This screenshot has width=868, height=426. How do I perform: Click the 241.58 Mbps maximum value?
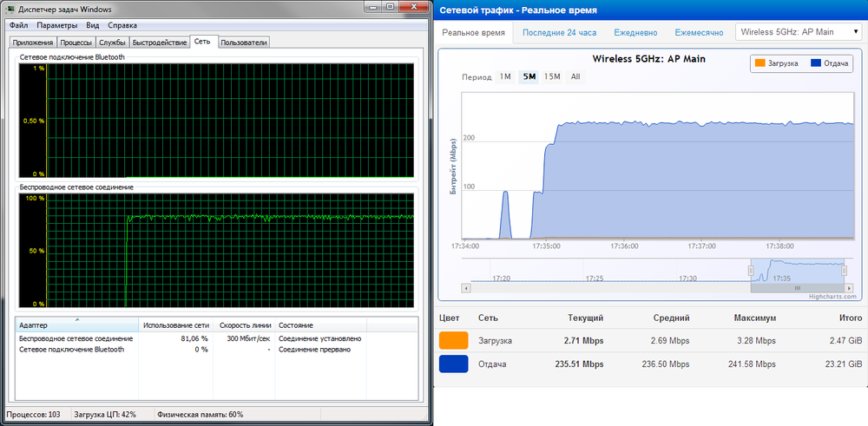[751, 364]
